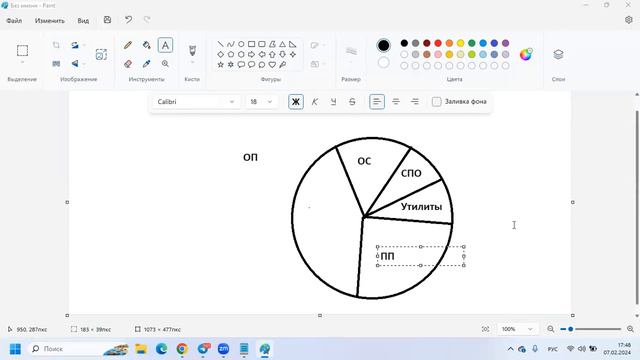Open the shape outline dropdown
This screenshot has height=360, width=640.
(x=317, y=45)
